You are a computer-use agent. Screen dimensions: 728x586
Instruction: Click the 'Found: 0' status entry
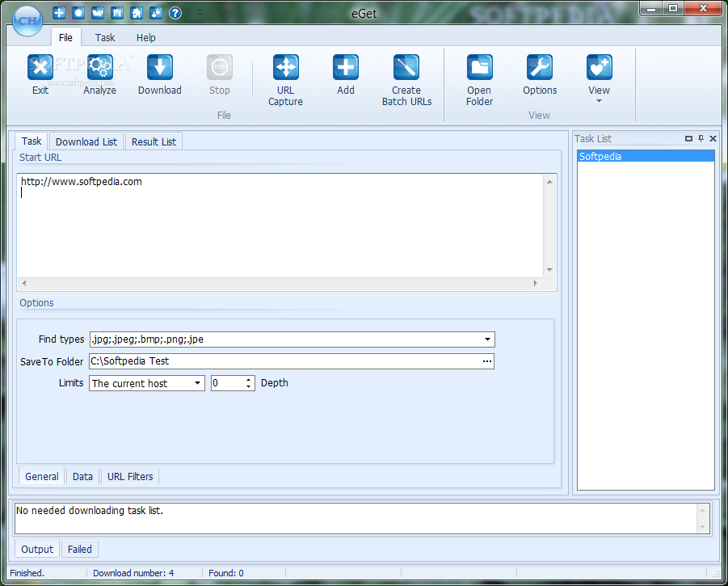click(x=225, y=573)
